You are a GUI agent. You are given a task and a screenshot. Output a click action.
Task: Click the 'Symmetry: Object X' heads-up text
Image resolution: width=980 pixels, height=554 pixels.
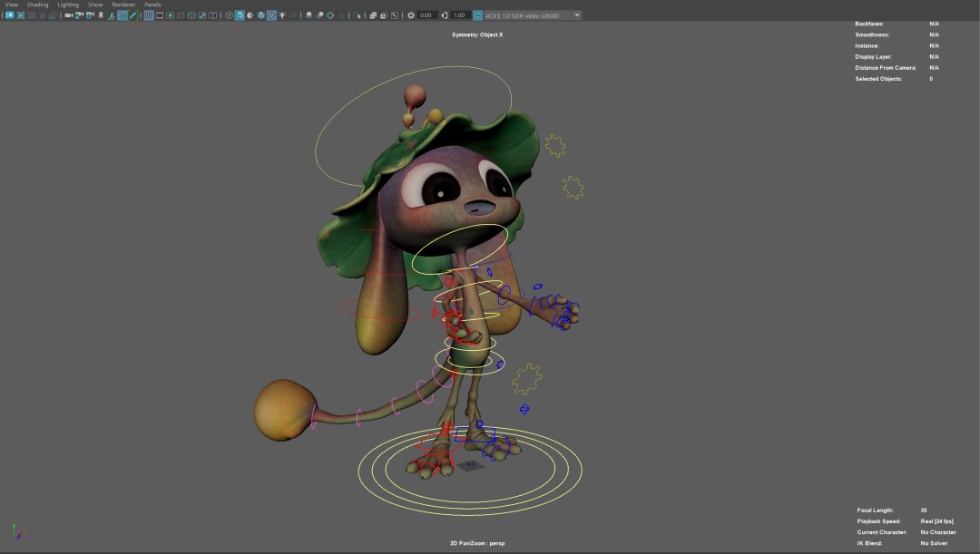coord(477,35)
